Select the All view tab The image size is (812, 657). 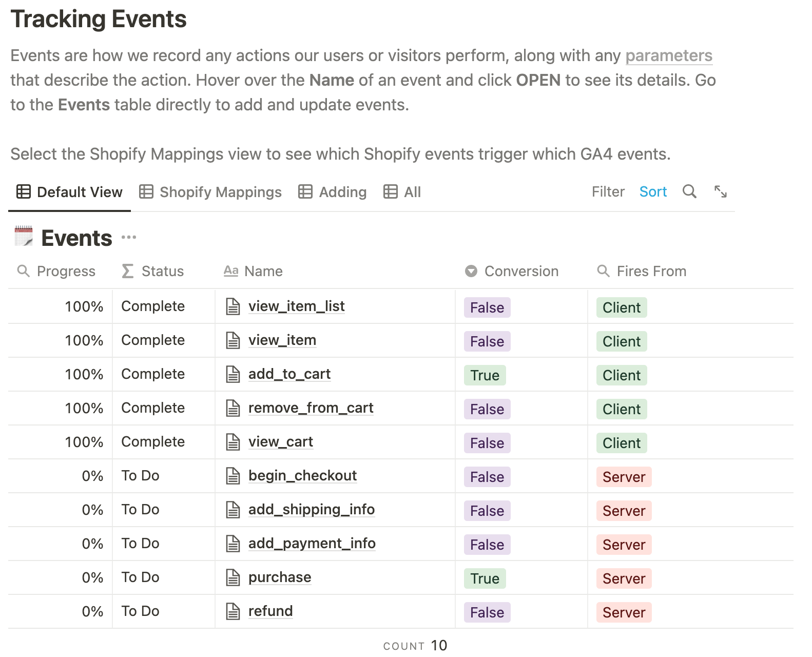coord(402,192)
